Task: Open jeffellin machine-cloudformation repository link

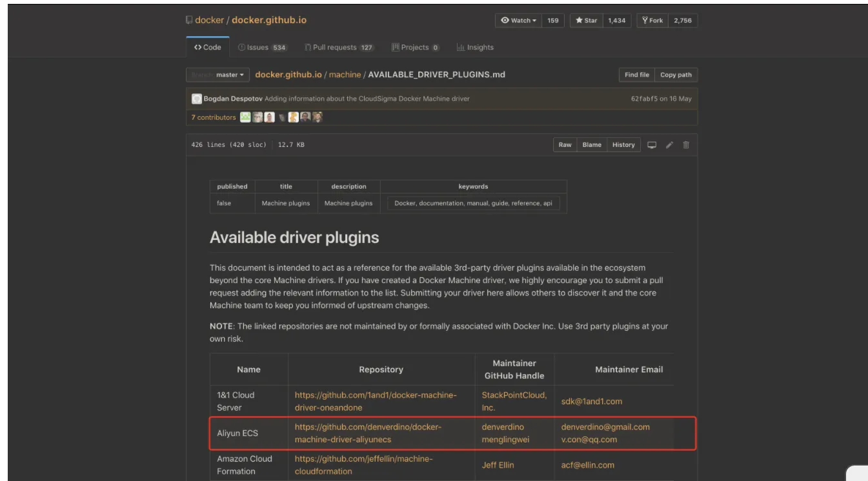Action: click(x=364, y=465)
